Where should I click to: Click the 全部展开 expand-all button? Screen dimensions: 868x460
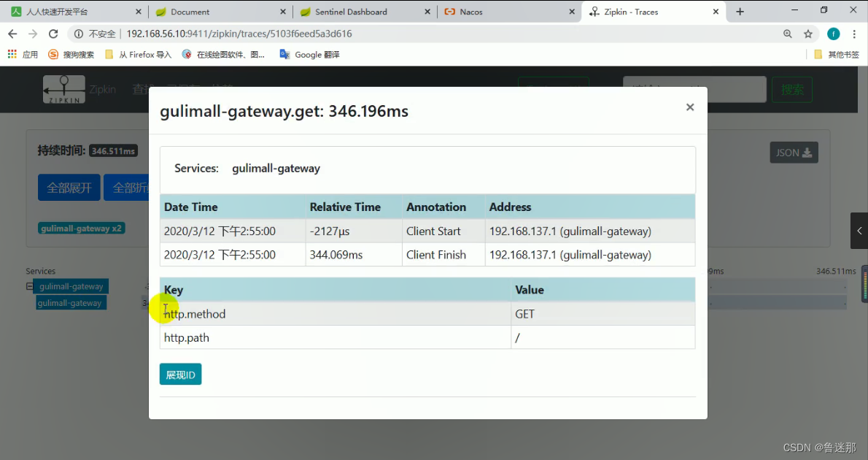(x=69, y=188)
